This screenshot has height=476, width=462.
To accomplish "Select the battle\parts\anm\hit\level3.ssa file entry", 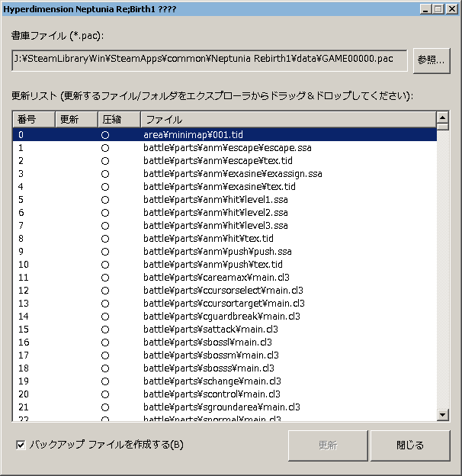I will coord(216,226).
